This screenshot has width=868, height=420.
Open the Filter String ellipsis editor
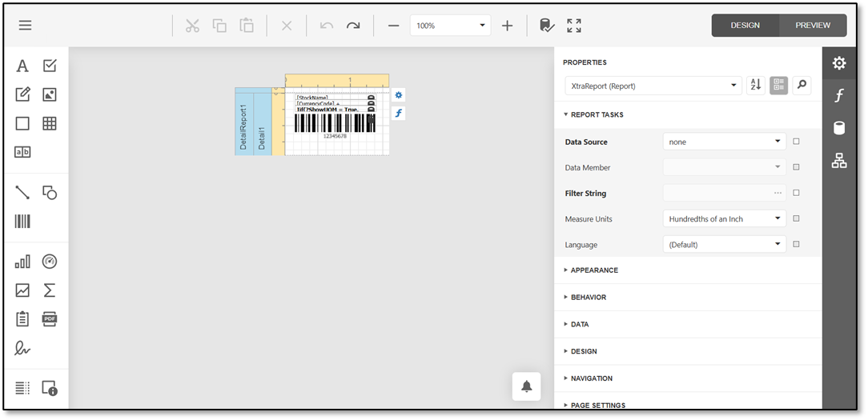[778, 193]
